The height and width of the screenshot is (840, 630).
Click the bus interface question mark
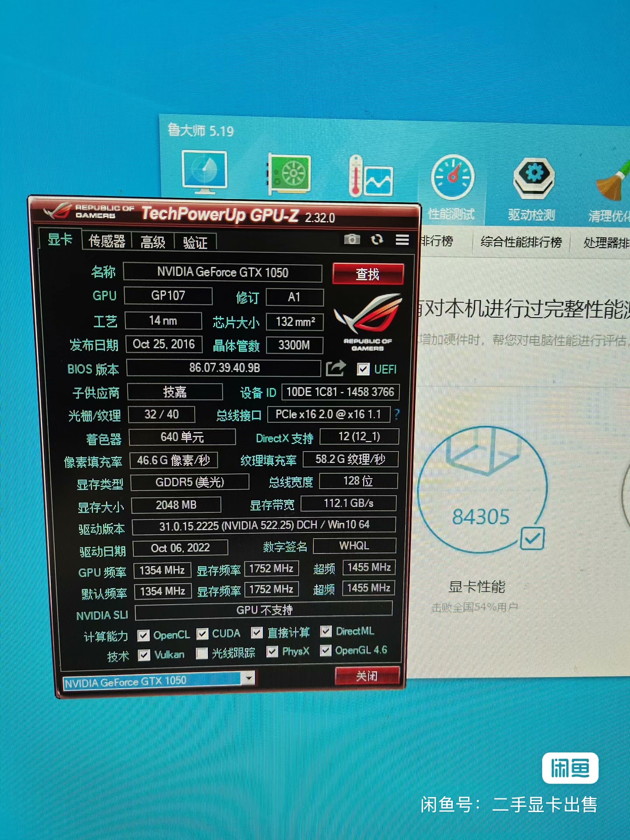point(397,414)
